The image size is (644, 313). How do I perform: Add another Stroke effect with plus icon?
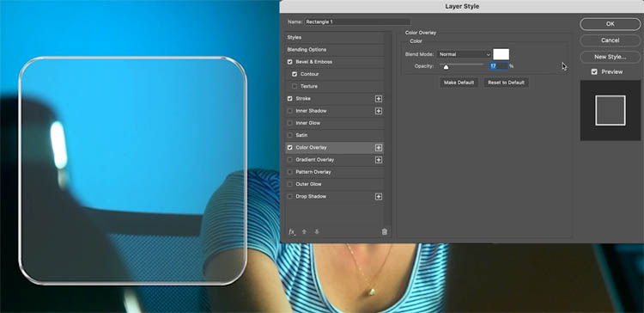point(379,99)
